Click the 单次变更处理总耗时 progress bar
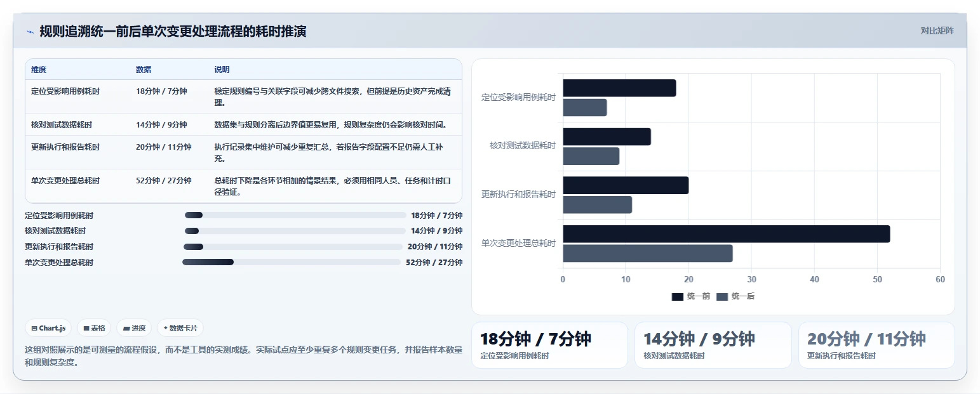The image size is (980, 394). (x=292, y=262)
